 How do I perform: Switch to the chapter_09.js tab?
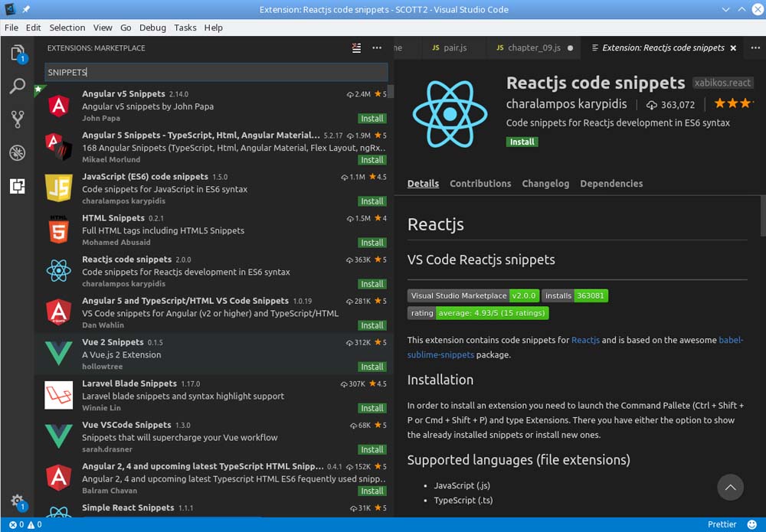pos(534,48)
